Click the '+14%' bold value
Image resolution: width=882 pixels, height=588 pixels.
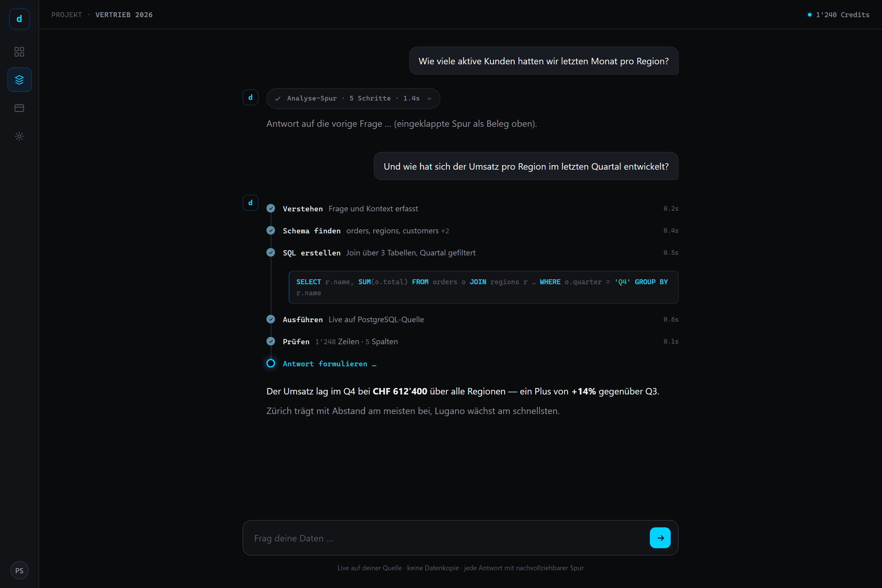tap(583, 391)
